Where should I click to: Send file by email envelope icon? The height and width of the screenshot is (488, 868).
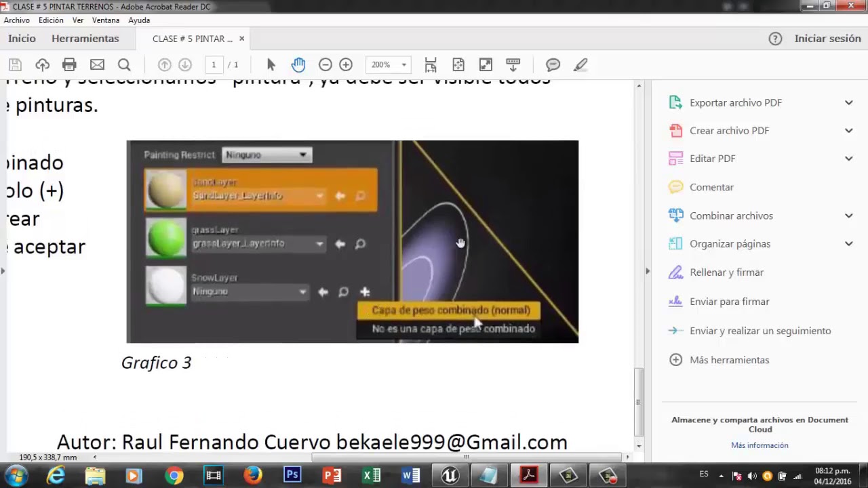tap(97, 65)
